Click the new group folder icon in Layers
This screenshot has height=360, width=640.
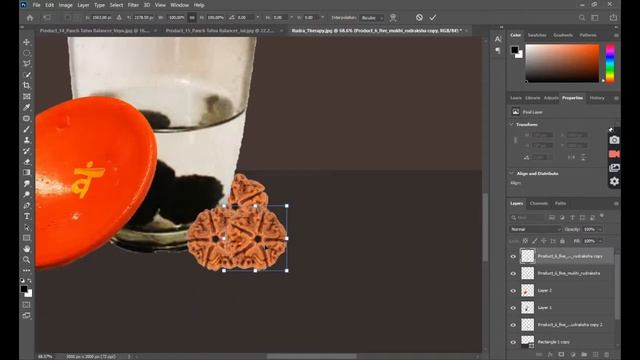coord(584,355)
